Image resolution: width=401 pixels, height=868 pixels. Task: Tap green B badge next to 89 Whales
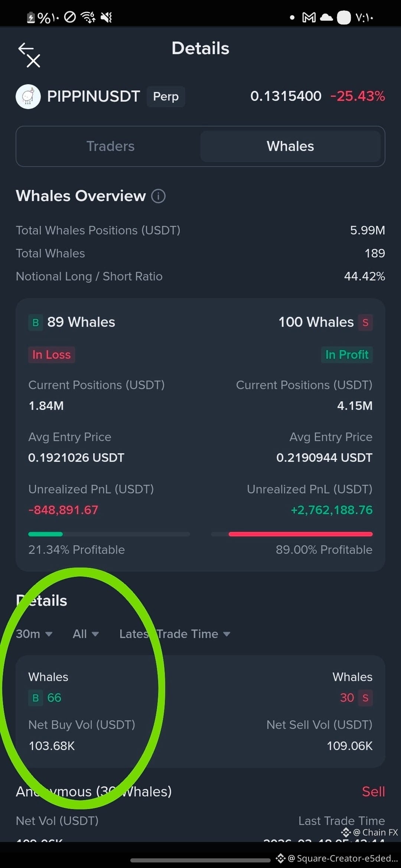[x=36, y=322]
